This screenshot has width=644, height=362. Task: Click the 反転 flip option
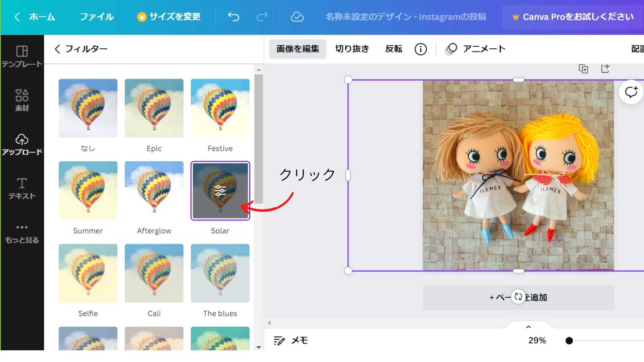394,49
